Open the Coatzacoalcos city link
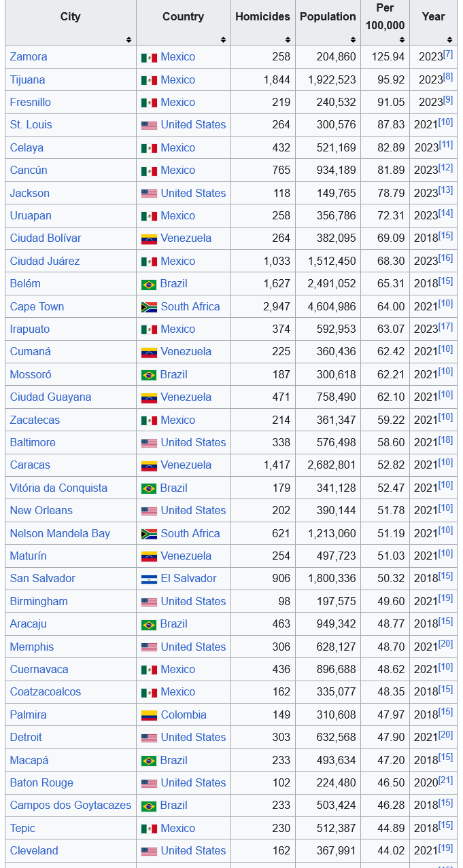This screenshot has width=463, height=868. pyautogui.click(x=46, y=691)
